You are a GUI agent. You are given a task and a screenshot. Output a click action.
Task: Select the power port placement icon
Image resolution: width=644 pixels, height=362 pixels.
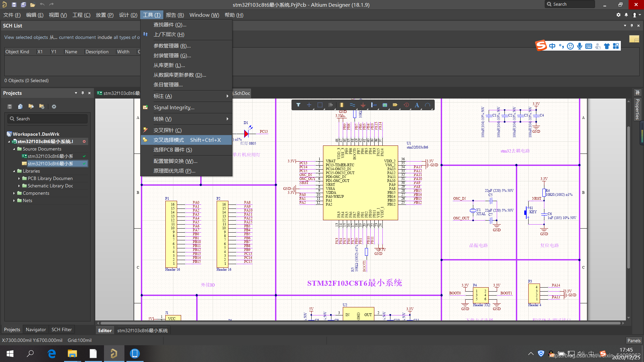click(363, 105)
